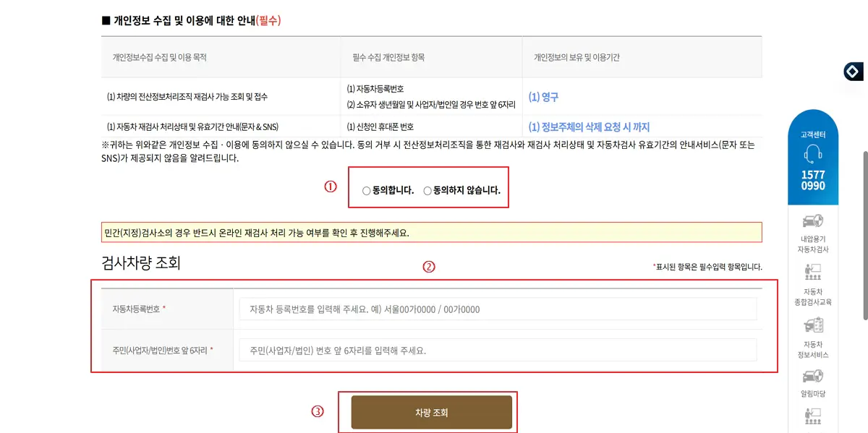The image size is (868, 433).
Task: Click the 정보주체의 삭제 요청 시 까지 text
Action: (589, 127)
